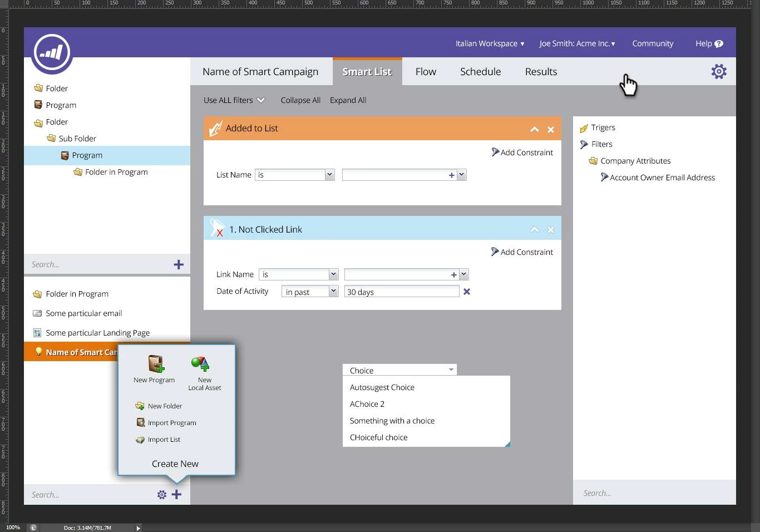Select Account Owner Email Address filter
760x532 pixels.
tap(658, 178)
